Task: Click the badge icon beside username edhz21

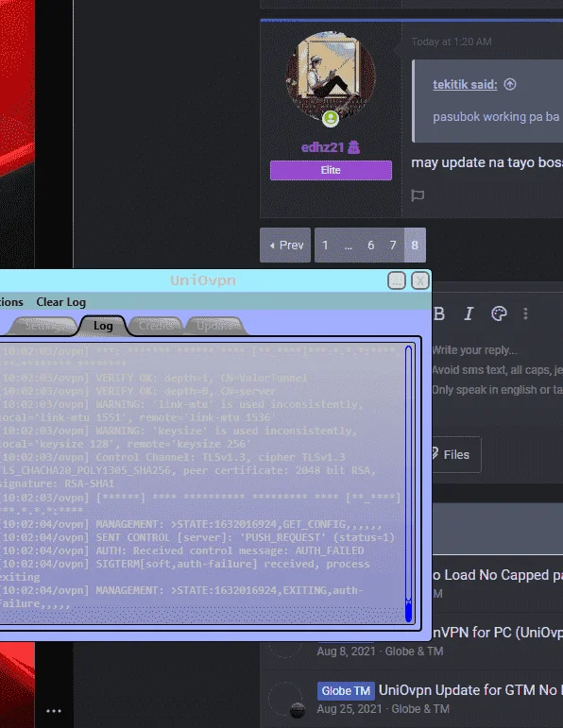Action: (353, 147)
